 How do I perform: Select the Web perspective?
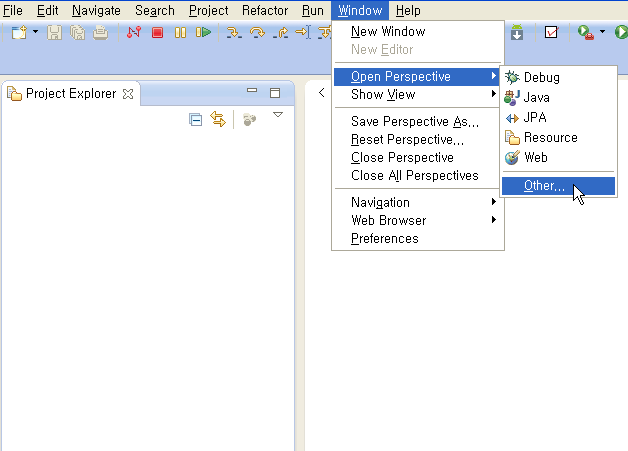(x=558, y=157)
